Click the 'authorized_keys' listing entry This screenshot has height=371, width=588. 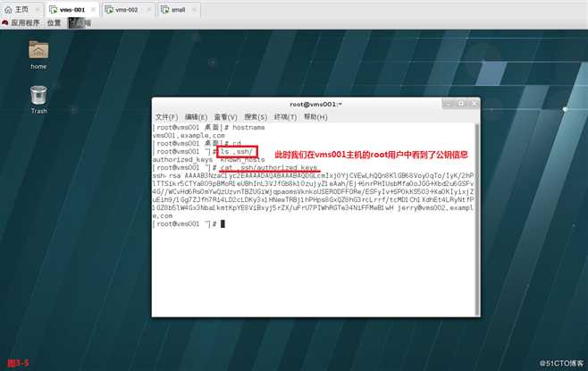(x=182, y=159)
